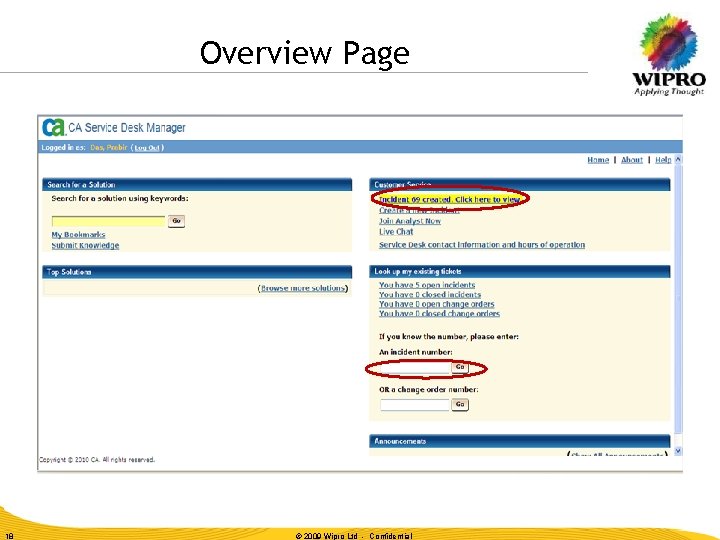Focus the incident number field
Viewport: 720px width, 540px height.
pos(415,367)
